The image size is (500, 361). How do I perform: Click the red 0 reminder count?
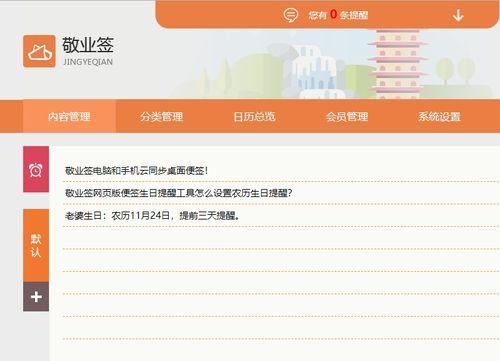(x=333, y=14)
